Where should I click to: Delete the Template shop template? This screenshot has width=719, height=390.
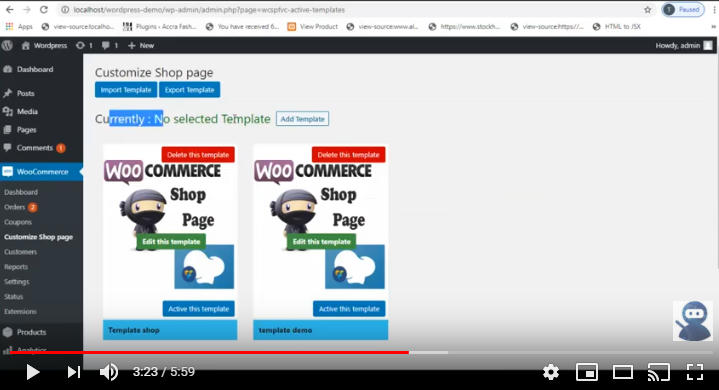tap(198, 155)
